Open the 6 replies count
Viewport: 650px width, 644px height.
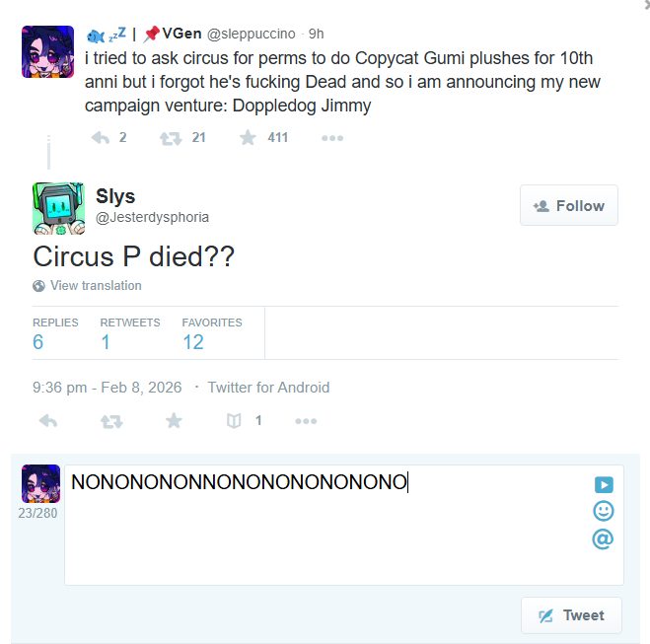coord(38,342)
